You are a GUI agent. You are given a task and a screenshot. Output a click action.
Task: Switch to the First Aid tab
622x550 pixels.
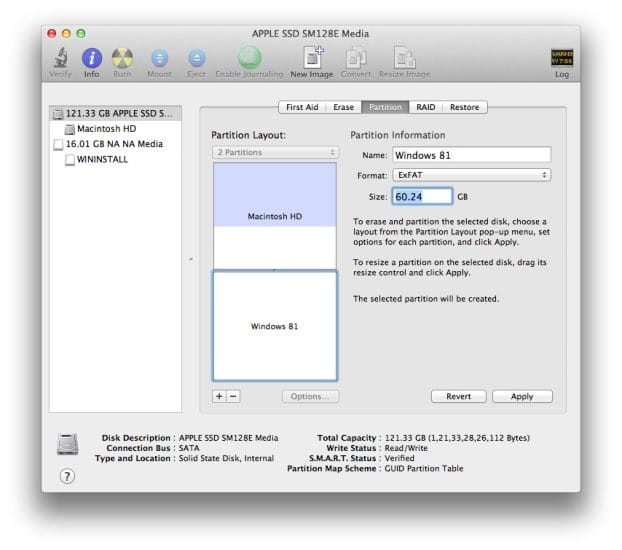(302, 107)
